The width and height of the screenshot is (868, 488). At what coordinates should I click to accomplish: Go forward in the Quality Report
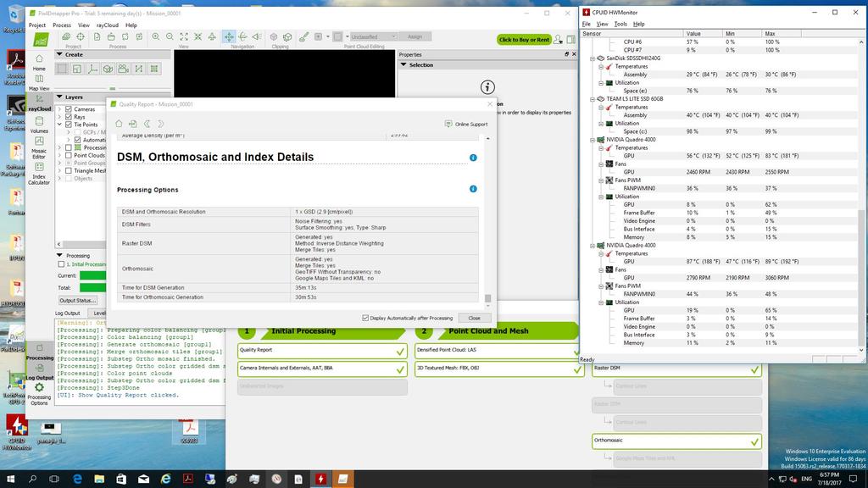pyautogui.click(x=161, y=124)
